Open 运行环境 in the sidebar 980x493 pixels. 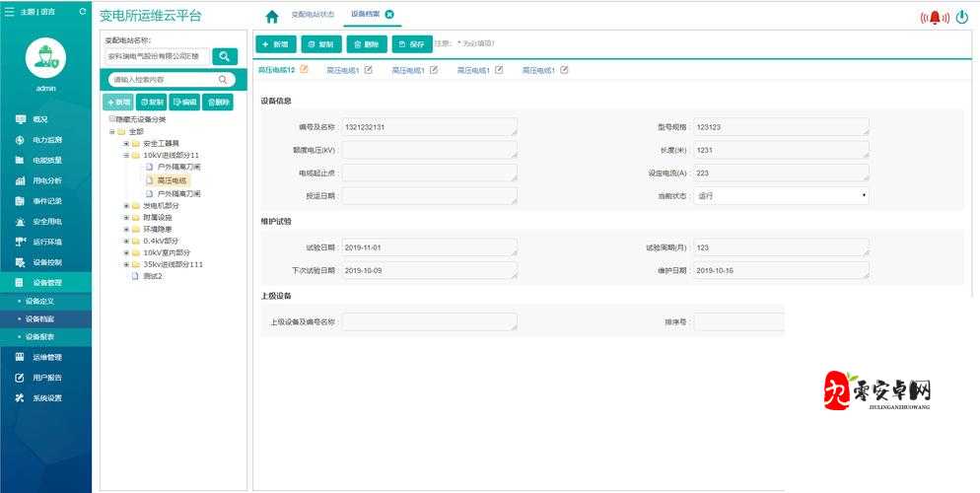(45, 242)
